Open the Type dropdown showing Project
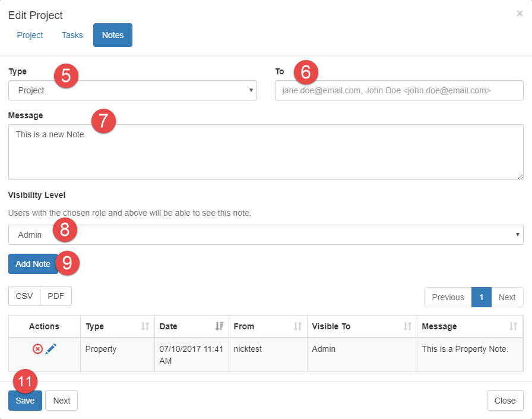Image resolution: width=532 pixels, height=419 pixels. click(132, 91)
